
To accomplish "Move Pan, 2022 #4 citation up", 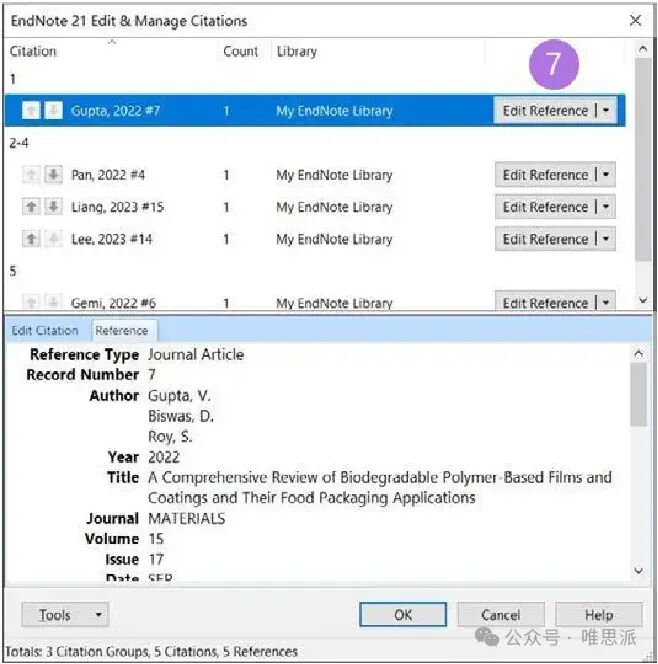I will click(31, 174).
